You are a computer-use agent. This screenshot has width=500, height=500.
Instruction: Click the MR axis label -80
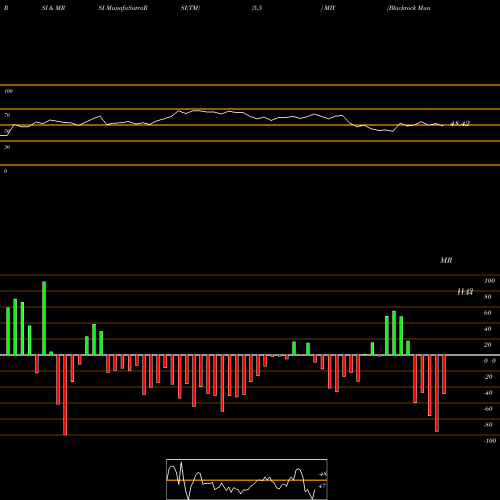click(x=488, y=425)
